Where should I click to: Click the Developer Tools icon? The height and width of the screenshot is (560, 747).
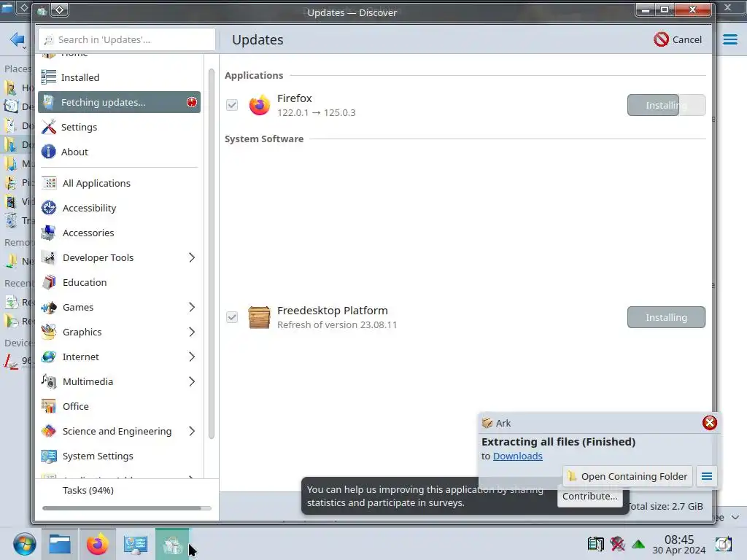pos(49,257)
